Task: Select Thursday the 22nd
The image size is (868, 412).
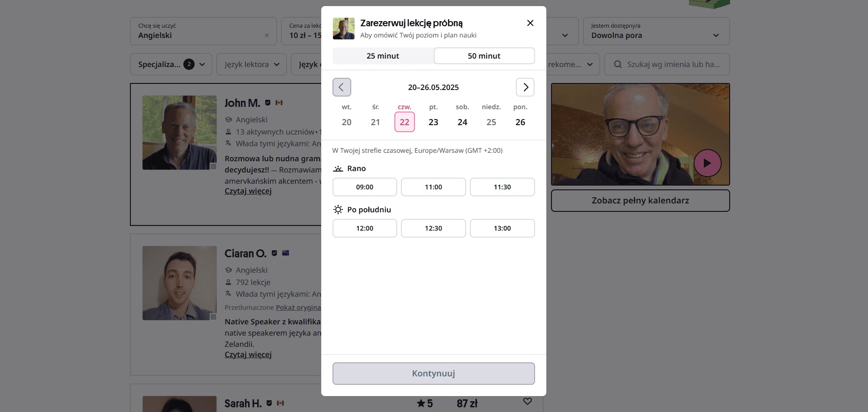Action: pyautogui.click(x=405, y=122)
